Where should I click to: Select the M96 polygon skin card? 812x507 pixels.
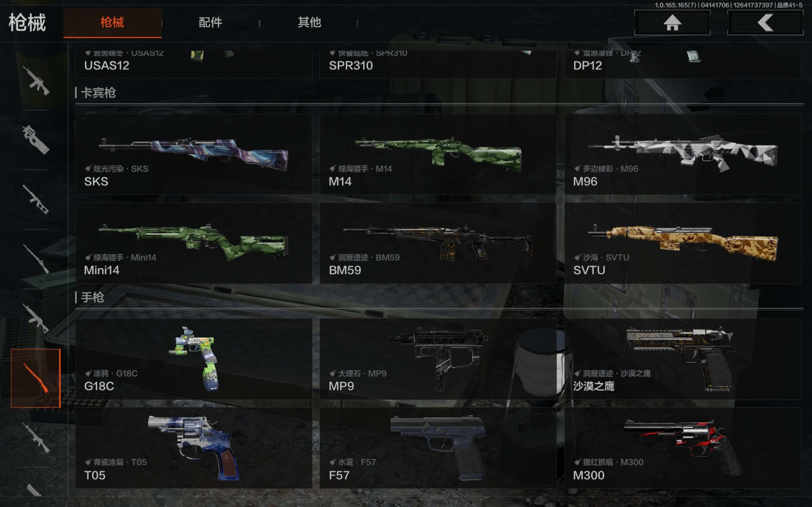coord(683,154)
